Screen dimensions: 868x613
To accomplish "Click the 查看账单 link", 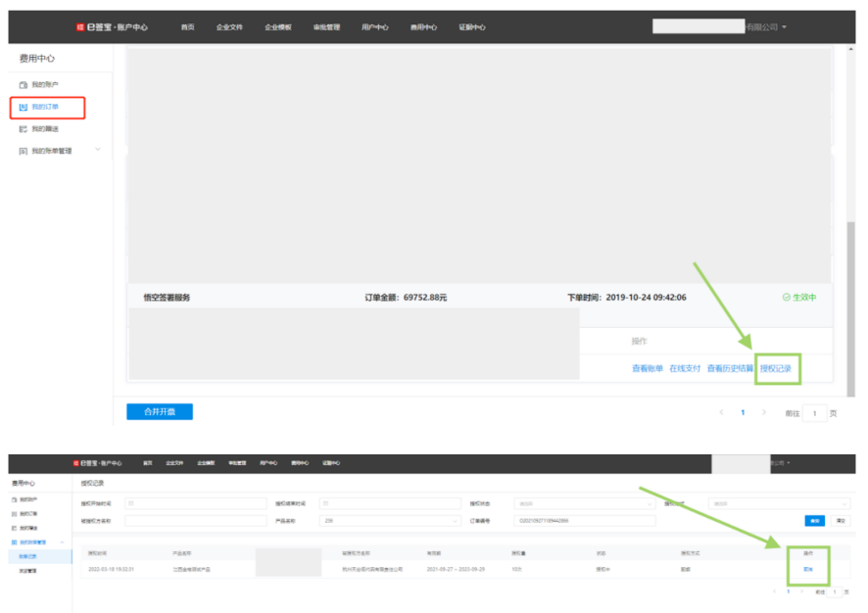I will pos(648,368).
